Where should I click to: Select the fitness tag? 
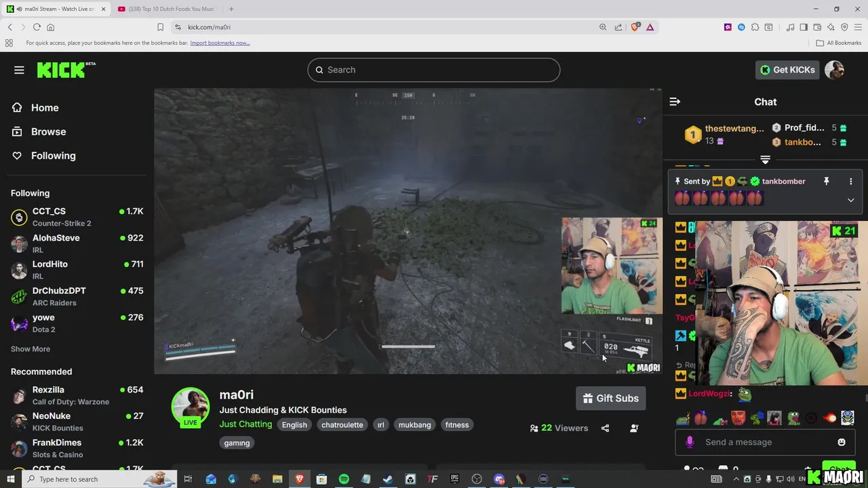457,425
